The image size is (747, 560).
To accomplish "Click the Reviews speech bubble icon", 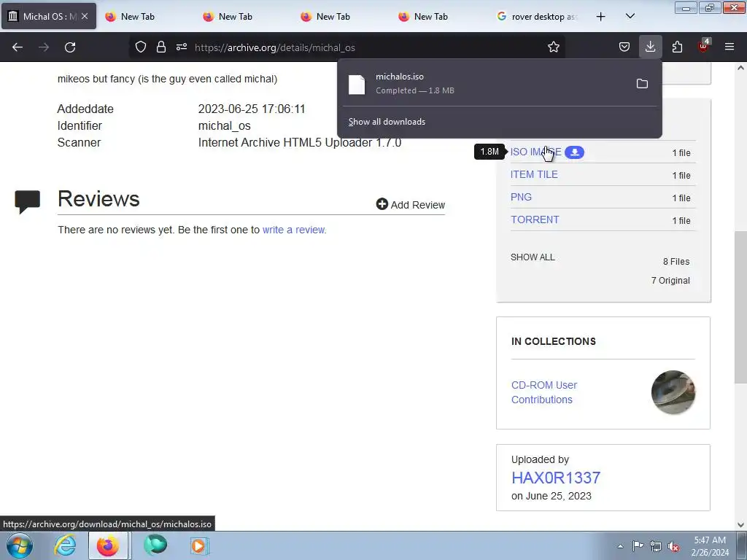I will pos(28,201).
